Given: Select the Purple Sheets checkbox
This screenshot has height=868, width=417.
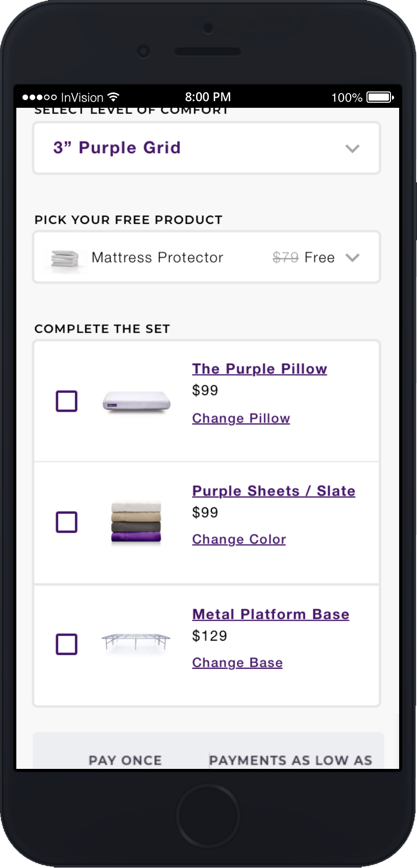Looking at the screenshot, I should (66, 522).
